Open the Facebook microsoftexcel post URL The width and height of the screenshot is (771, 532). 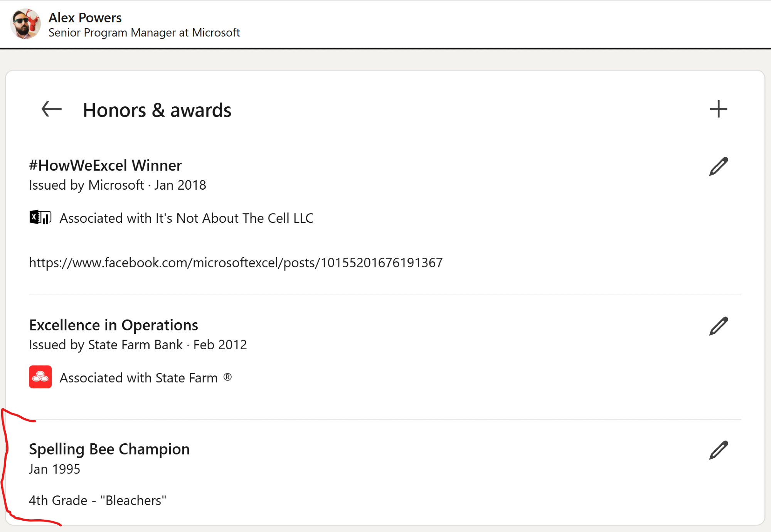pos(236,263)
